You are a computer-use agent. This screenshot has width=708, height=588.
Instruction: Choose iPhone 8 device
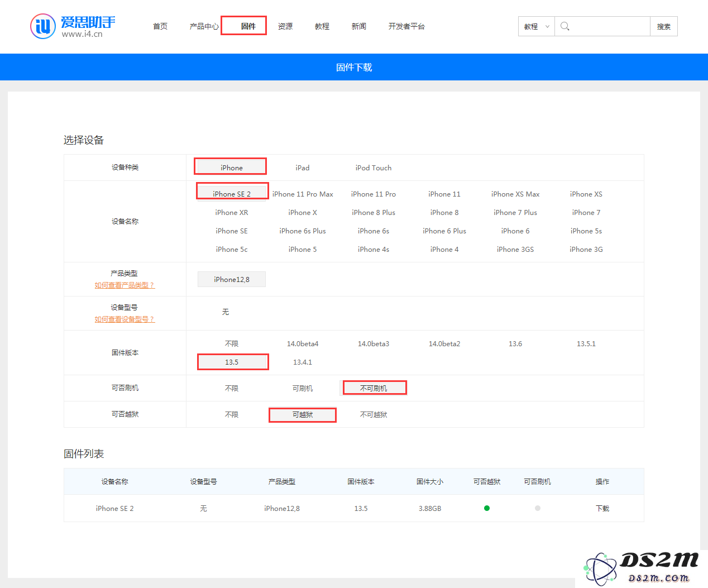click(x=444, y=212)
